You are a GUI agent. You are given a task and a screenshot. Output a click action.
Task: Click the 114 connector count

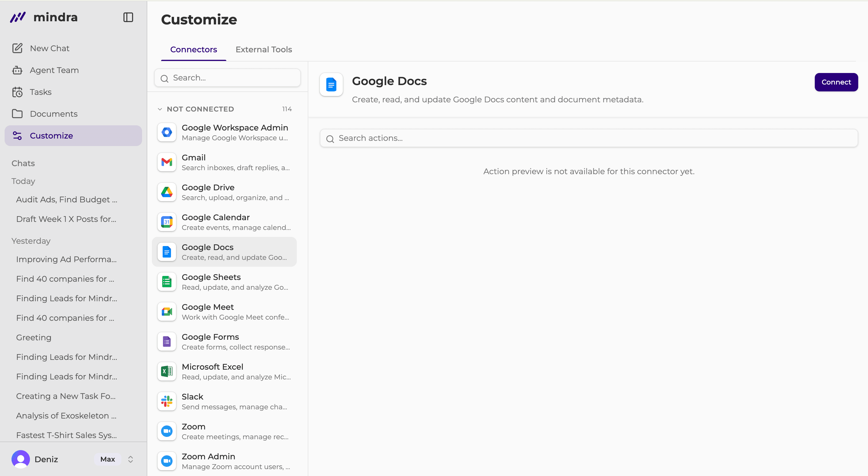point(287,109)
